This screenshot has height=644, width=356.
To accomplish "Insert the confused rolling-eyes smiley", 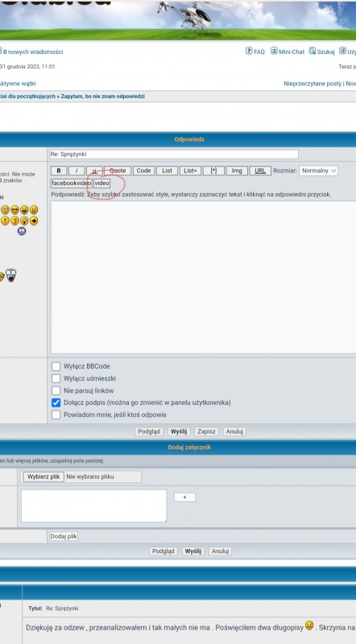I will pyautogui.click(x=5, y=210).
